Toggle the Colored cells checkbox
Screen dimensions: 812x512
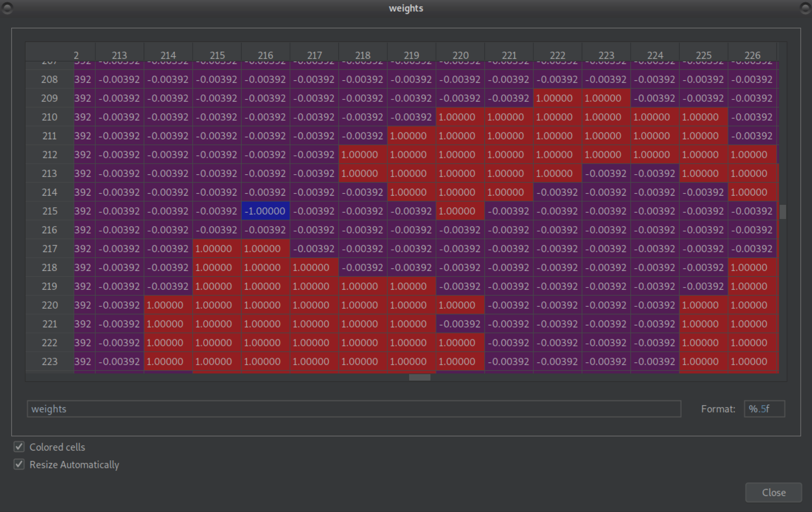[x=19, y=447]
